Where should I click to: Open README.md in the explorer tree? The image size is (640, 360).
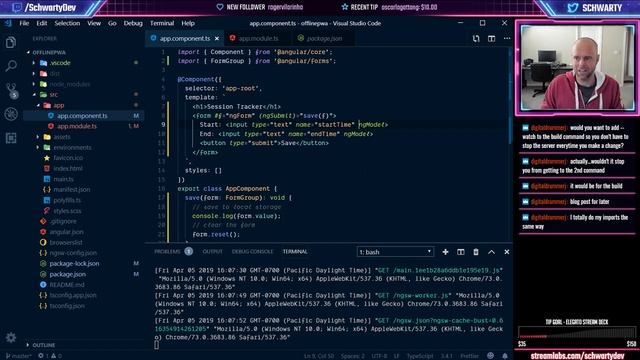67,284
